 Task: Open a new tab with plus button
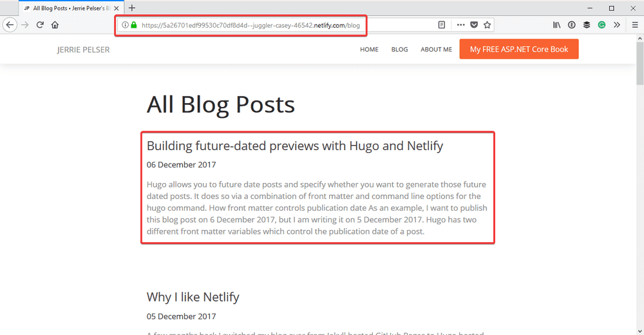click(132, 8)
